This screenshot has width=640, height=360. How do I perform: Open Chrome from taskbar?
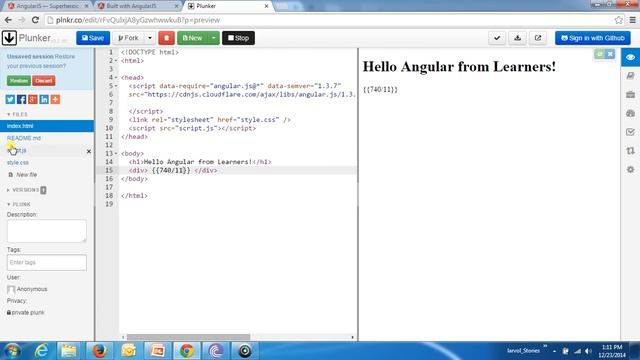187,351
